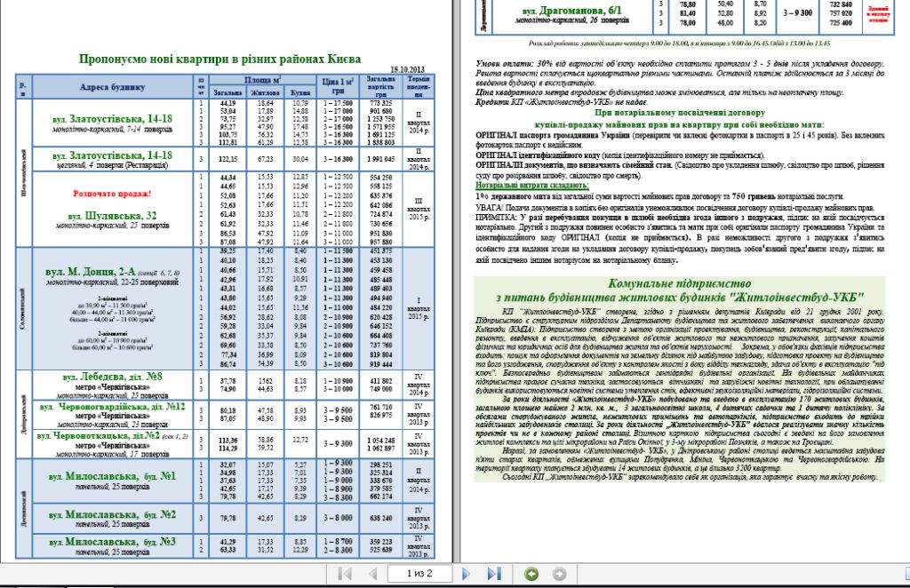910x588 pixels.
Task: Select the "Адреса будинку" column header
Action: click(x=112, y=87)
